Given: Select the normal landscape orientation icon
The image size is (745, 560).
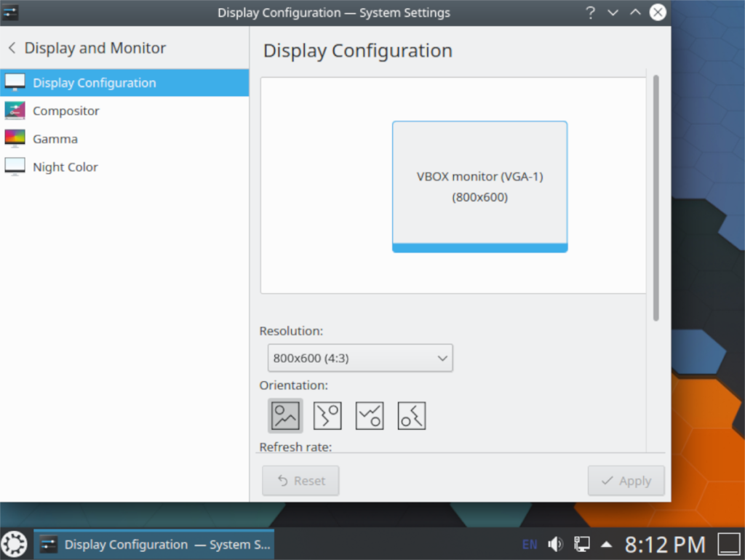Looking at the screenshot, I should click(285, 415).
